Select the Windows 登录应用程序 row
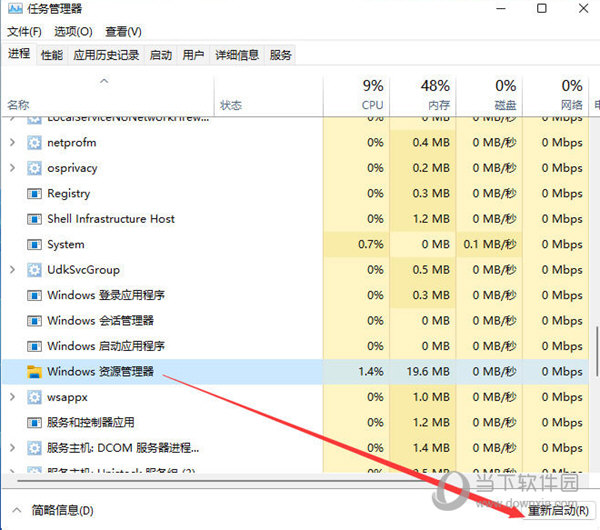600x530 pixels. (x=295, y=295)
